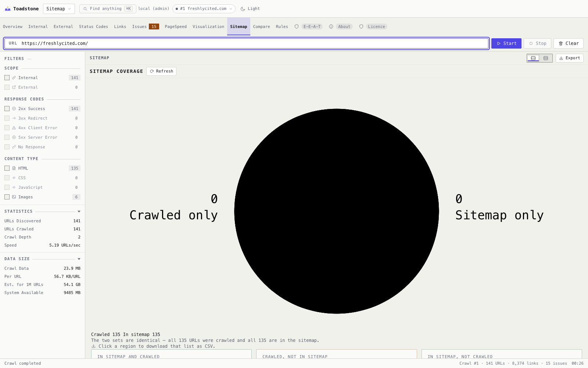This screenshot has width=588, height=368.
Task: Open the Visualization tab
Action: point(208,26)
